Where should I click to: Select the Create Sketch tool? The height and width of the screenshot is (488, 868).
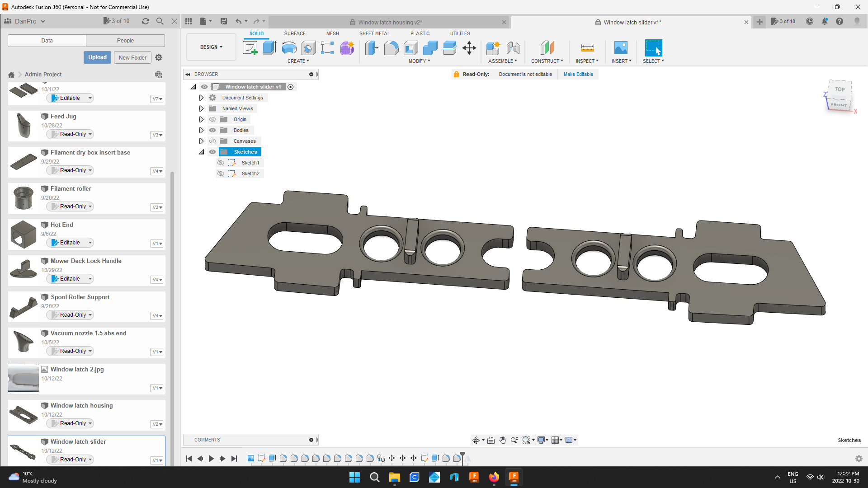[250, 48]
